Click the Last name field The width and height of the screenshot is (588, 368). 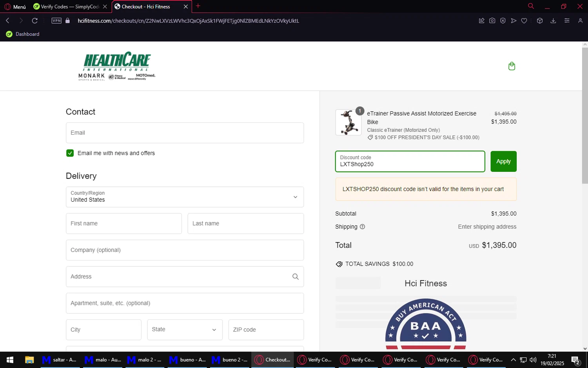[x=246, y=224]
